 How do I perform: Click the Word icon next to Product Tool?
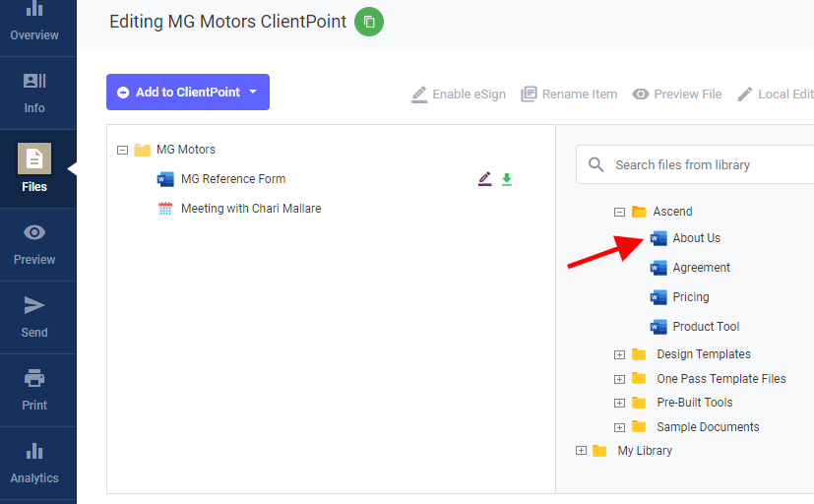coord(658,327)
